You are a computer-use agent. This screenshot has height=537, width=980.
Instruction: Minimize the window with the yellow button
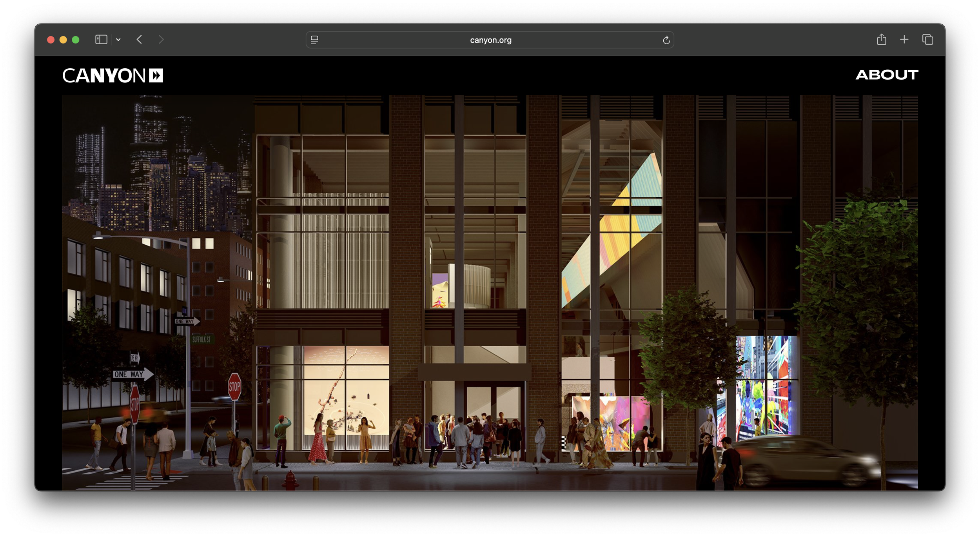(63, 40)
